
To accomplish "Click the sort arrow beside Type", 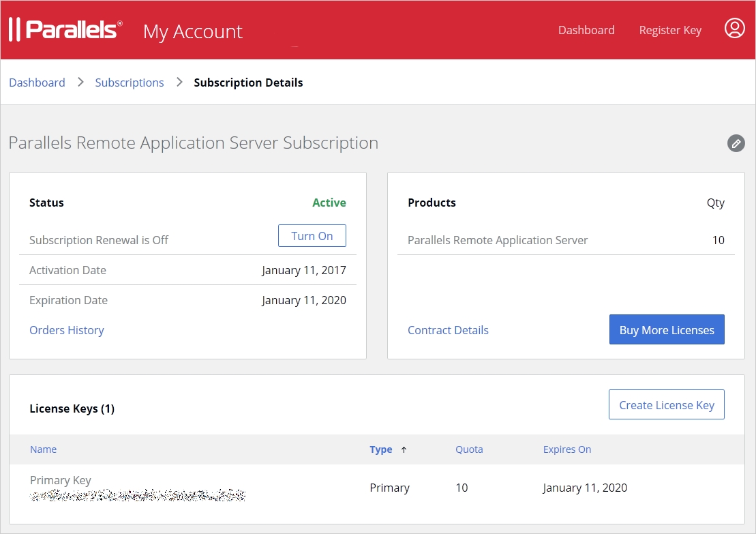I will pyautogui.click(x=404, y=449).
